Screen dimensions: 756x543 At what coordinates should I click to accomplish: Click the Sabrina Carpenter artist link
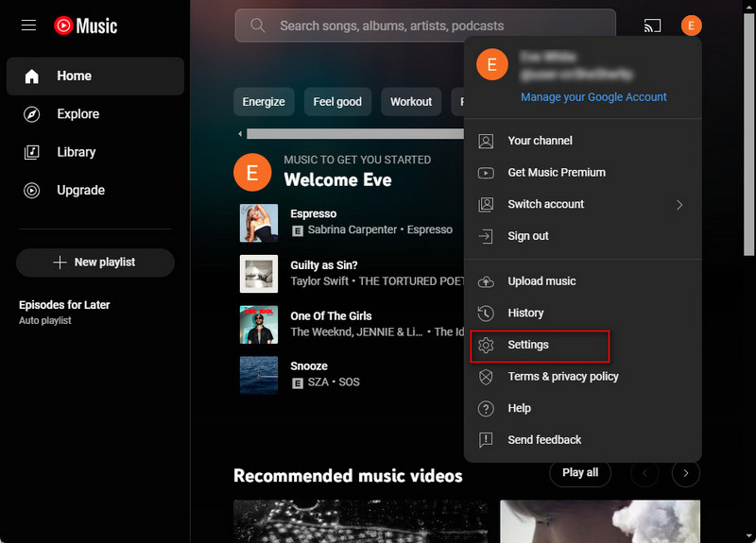[352, 229]
